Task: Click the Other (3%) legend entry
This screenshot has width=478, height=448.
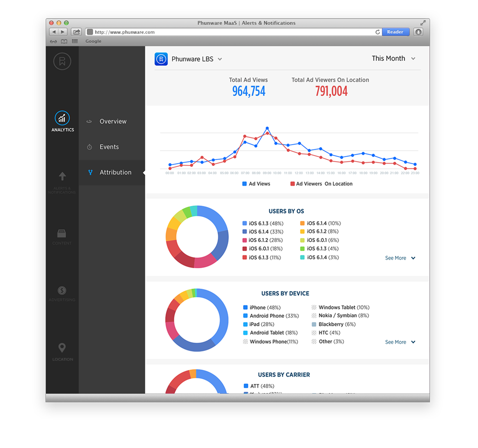Action: click(328, 341)
